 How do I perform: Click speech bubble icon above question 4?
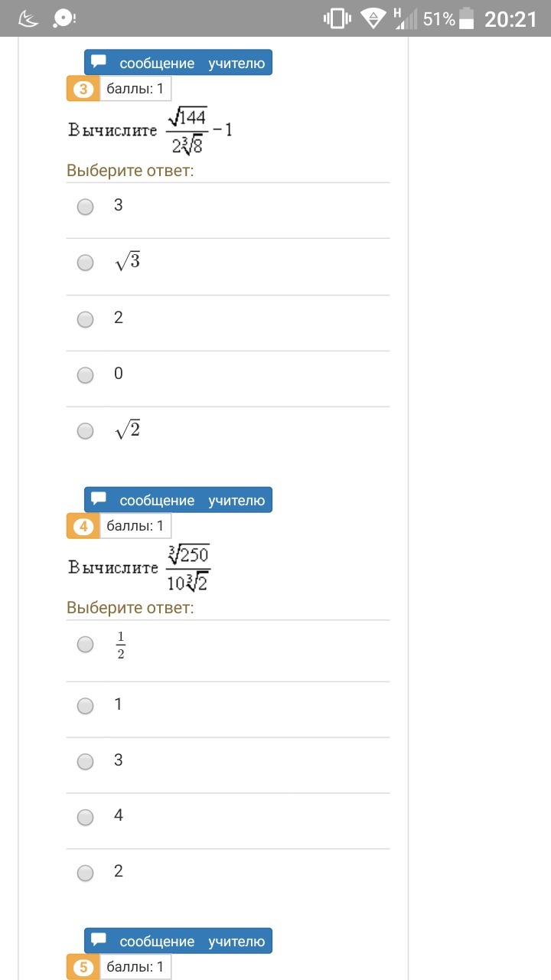(x=99, y=499)
